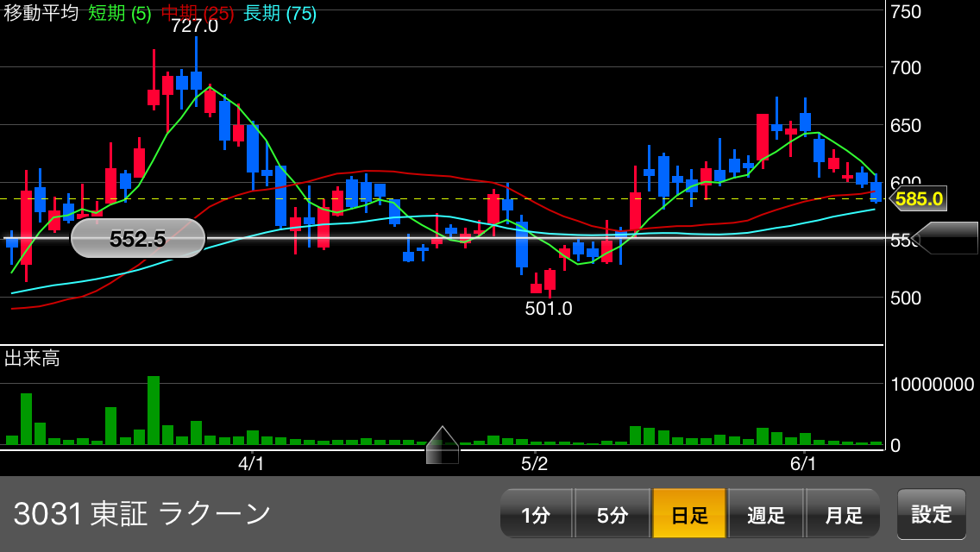Tap the crosshair arrow marker on price axis
980x552 pixels.
point(946,238)
